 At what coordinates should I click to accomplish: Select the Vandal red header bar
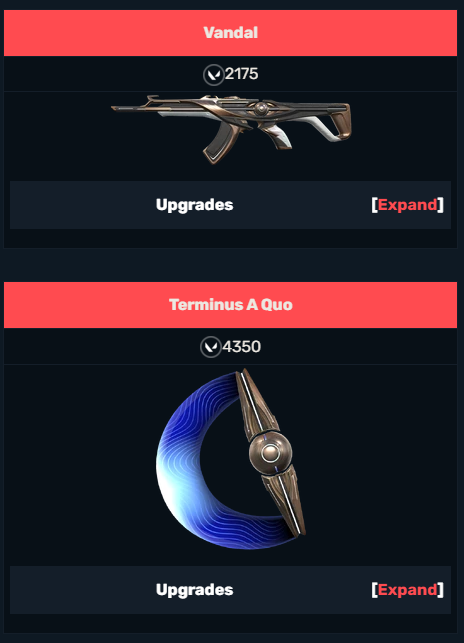[x=231, y=33]
